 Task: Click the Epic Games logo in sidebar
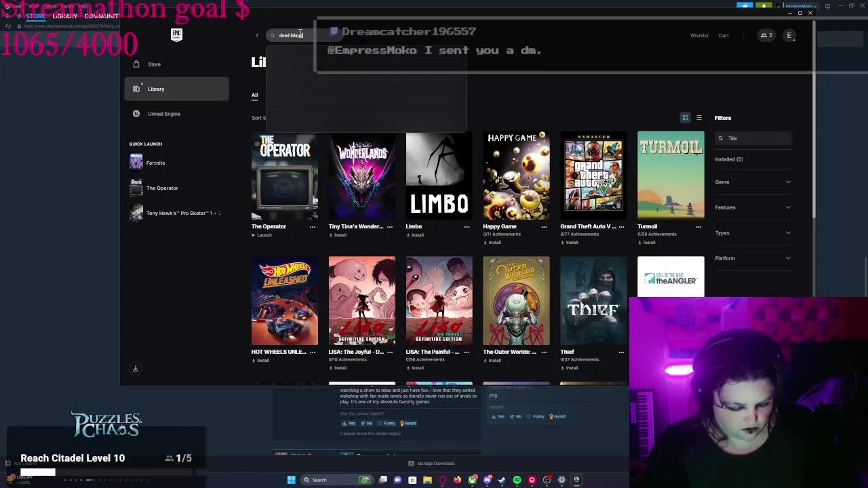176,35
